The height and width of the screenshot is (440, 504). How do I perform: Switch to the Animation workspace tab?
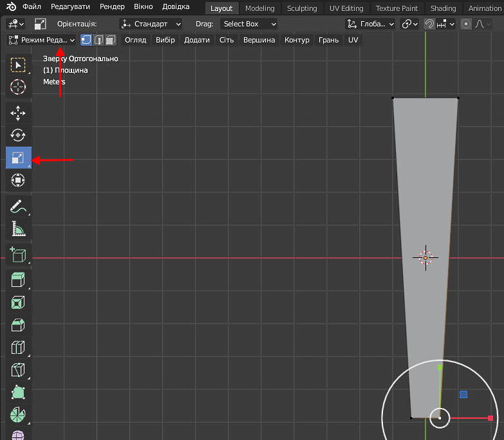point(484,8)
